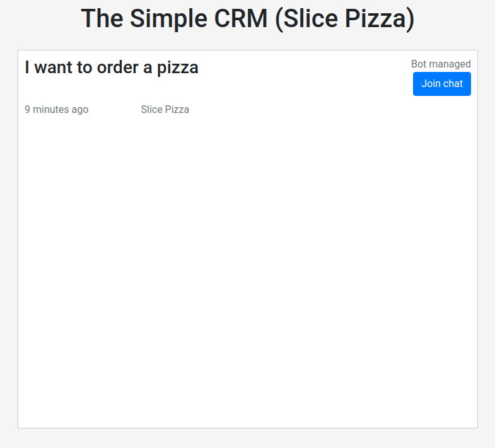Viewport: 495px width, 448px height.
Task: Click the word 'The' in the page title
Action: click(102, 19)
